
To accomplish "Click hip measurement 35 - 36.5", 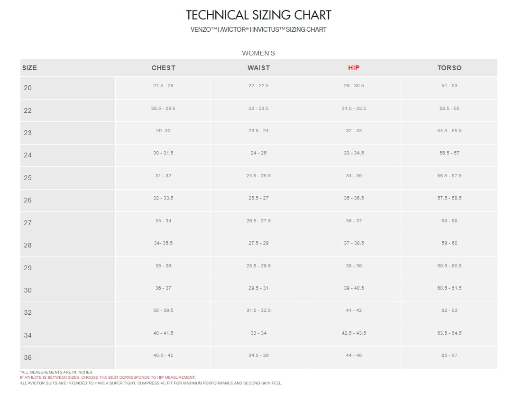I will pos(354,198).
